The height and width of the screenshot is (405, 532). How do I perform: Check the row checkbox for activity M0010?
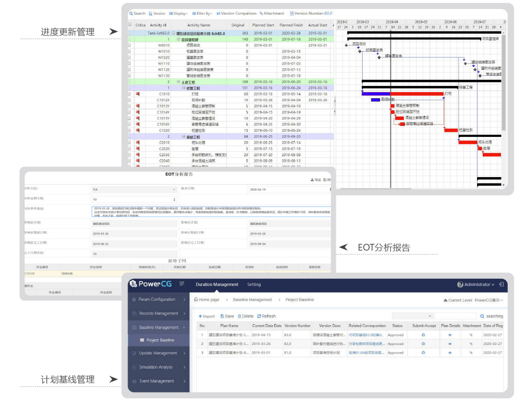coord(129,45)
